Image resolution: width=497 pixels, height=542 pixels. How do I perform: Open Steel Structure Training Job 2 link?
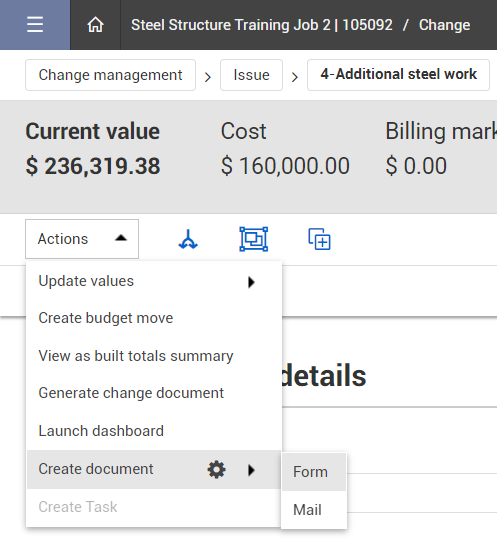[x=262, y=25]
